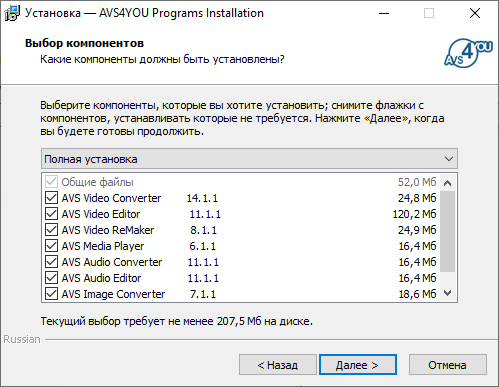
Task: Click the scroll down arrow of the component list
Action: point(448,293)
